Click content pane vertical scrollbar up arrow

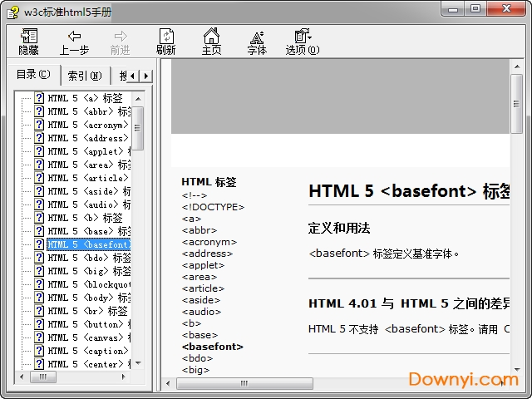point(517,66)
